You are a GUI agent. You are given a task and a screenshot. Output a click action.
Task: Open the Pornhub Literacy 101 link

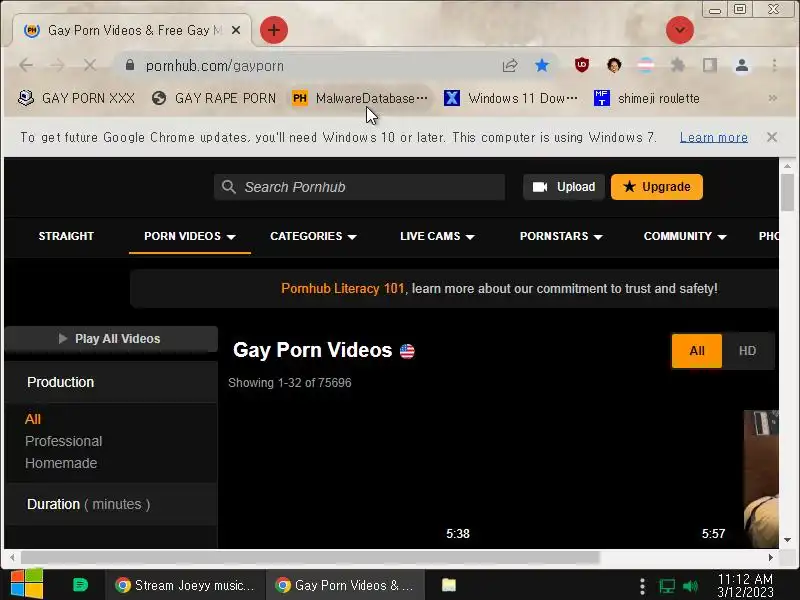click(342, 289)
